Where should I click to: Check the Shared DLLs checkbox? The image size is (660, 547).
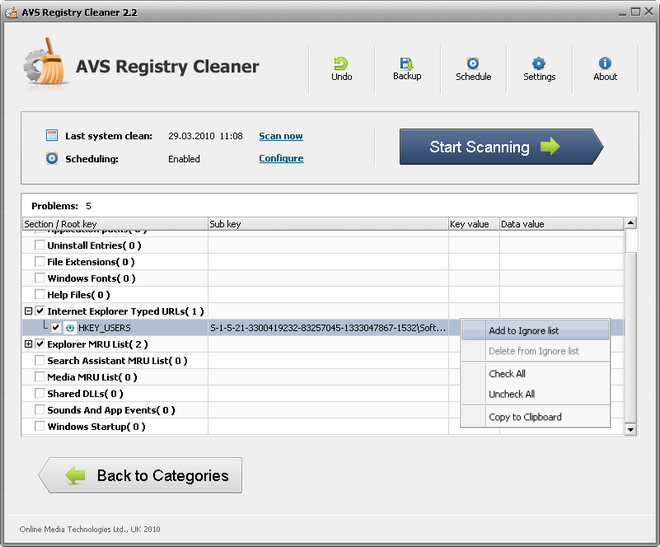40,393
